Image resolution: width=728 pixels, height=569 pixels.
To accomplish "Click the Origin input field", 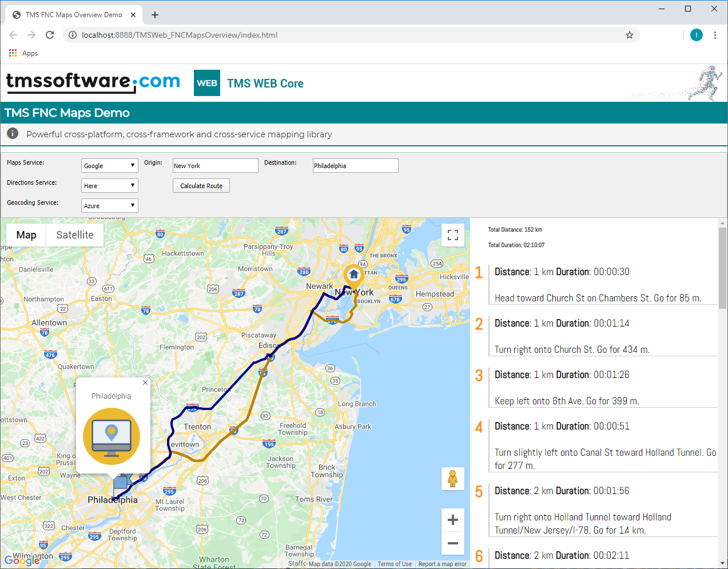I will [x=216, y=166].
